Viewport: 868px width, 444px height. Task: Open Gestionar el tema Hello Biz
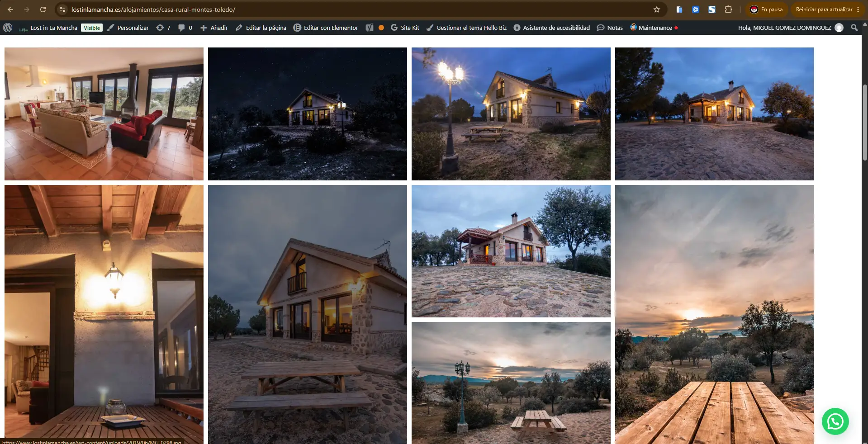click(466, 28)
